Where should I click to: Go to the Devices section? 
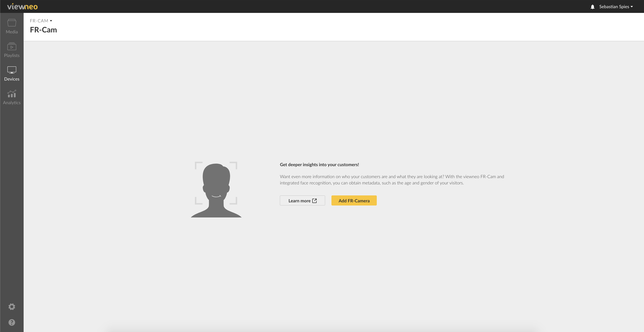tap(12, 74)
